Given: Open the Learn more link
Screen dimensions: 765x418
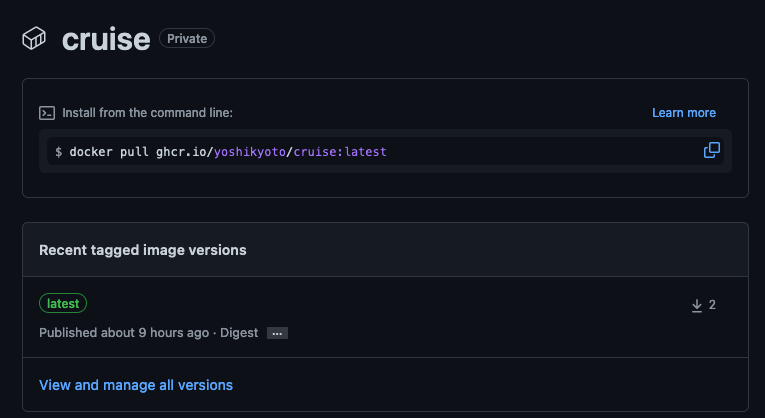Looking at the screenshot, I should 684,113.
